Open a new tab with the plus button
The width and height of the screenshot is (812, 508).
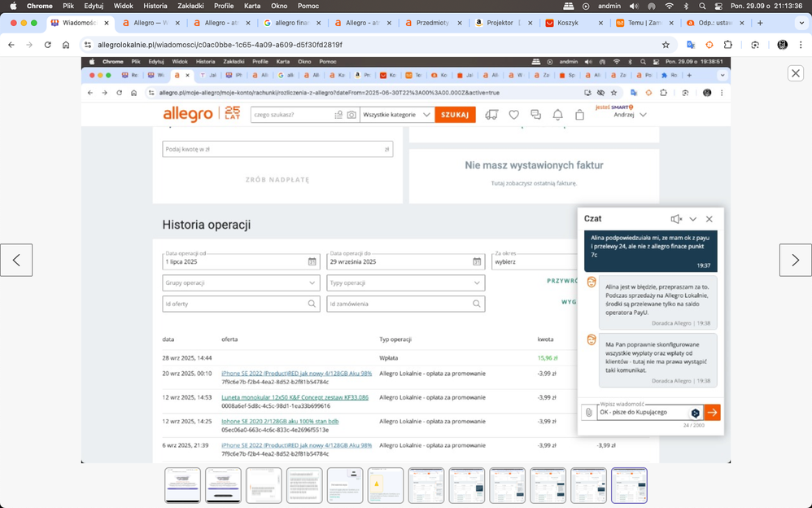pyautogui.click(x=760, y=23)
